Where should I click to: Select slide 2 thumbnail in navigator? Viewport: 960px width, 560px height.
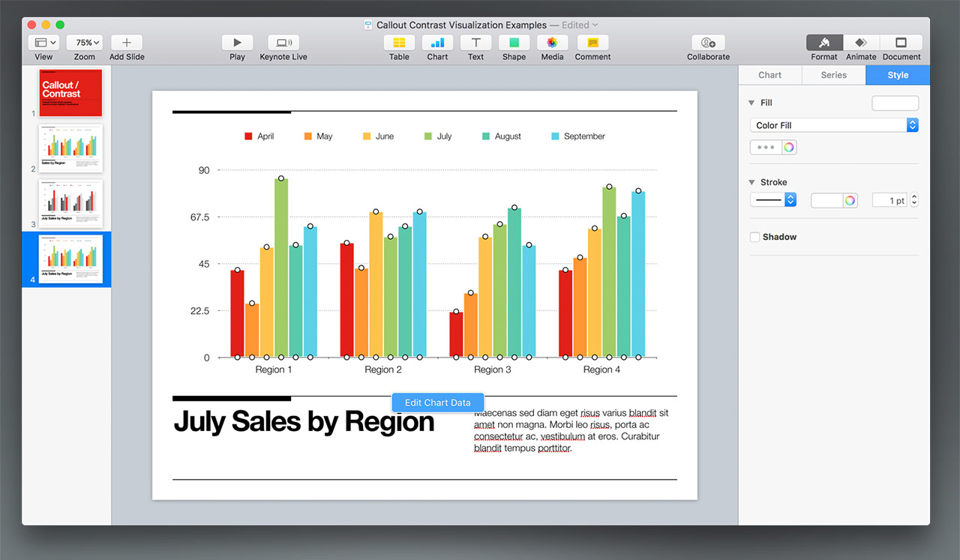tap(70, 148)
